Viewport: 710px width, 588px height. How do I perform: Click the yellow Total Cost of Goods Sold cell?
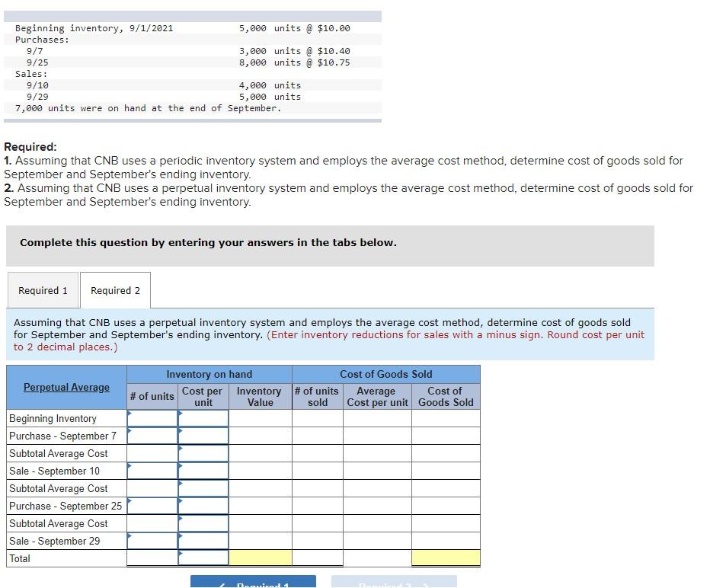tap(446, 558)
